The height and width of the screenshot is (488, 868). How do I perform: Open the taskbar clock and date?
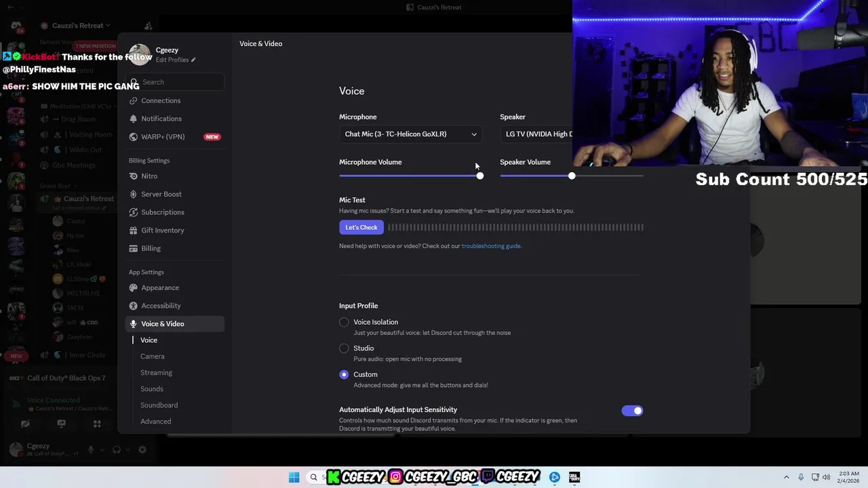click(x=849, y=477)
